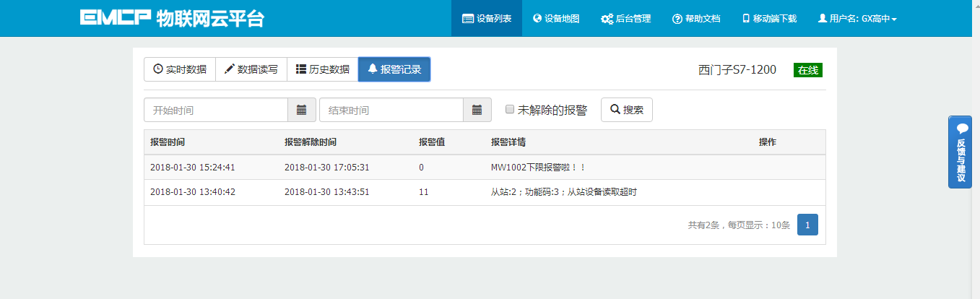Go to page 1 in pagination
Screen dimensions: 980x299
pos(807,225)
